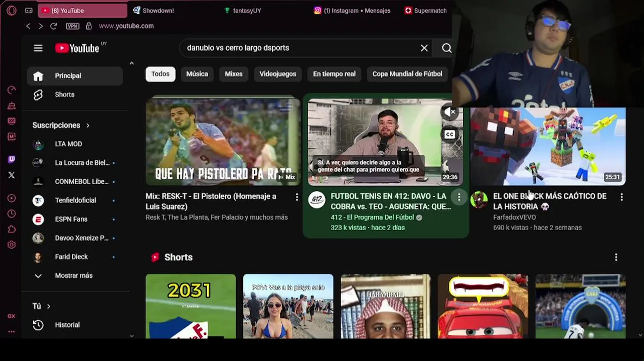Click the YouTube logo
644x361 pixels.
77,48
